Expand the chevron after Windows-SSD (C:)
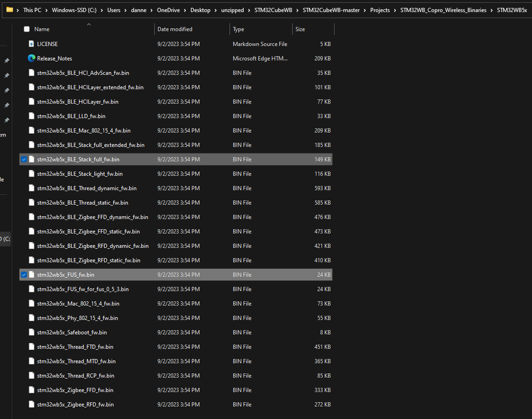 coord(101,10)
